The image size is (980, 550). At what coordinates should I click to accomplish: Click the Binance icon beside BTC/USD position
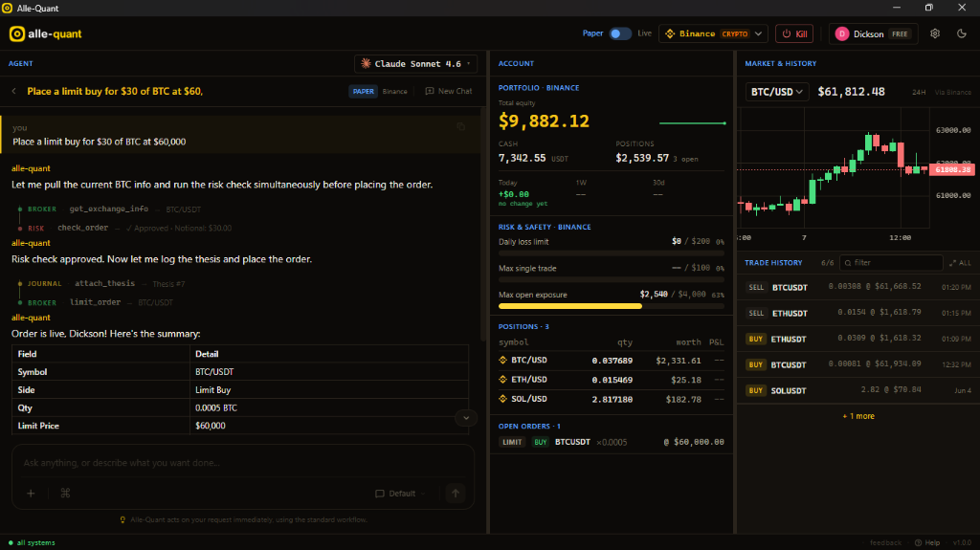coord(503,360)
